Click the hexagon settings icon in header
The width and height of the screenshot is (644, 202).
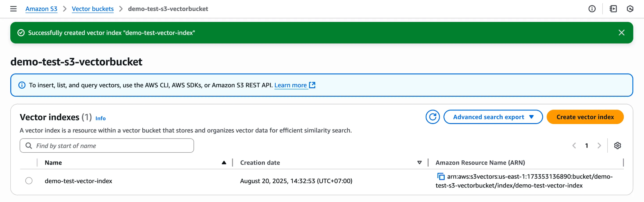630,9
